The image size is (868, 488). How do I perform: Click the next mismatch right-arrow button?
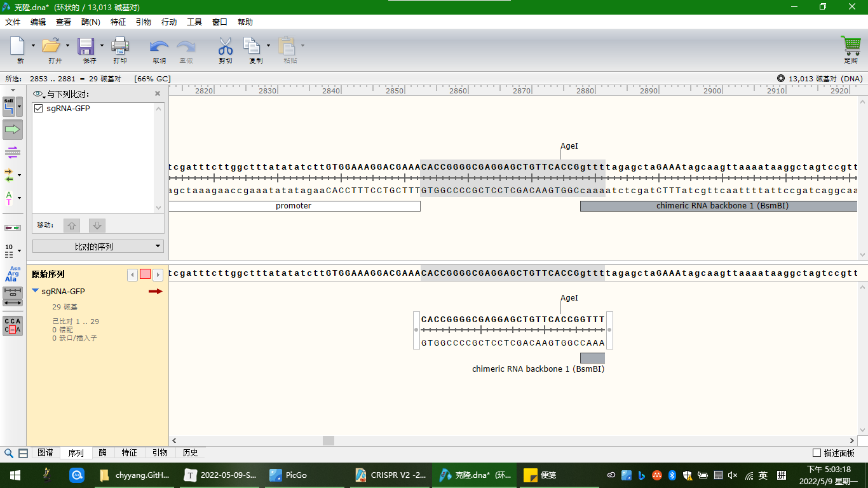click(158, 274)
